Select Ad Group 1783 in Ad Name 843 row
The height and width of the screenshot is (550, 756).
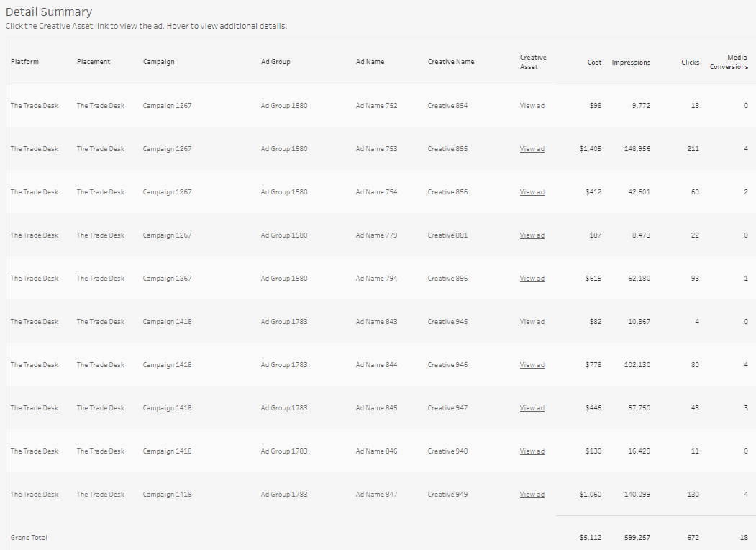click(x=284, y=322)
